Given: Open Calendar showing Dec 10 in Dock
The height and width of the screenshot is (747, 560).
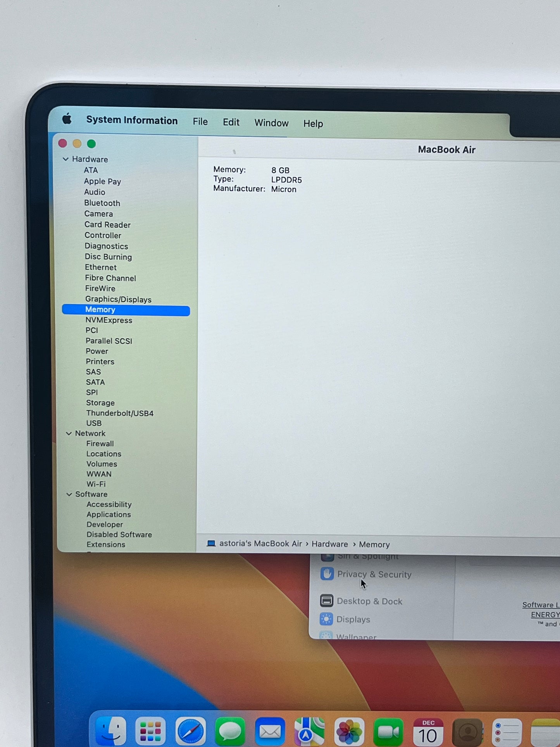Looking at the screenshot, I should tap(428, 732).
